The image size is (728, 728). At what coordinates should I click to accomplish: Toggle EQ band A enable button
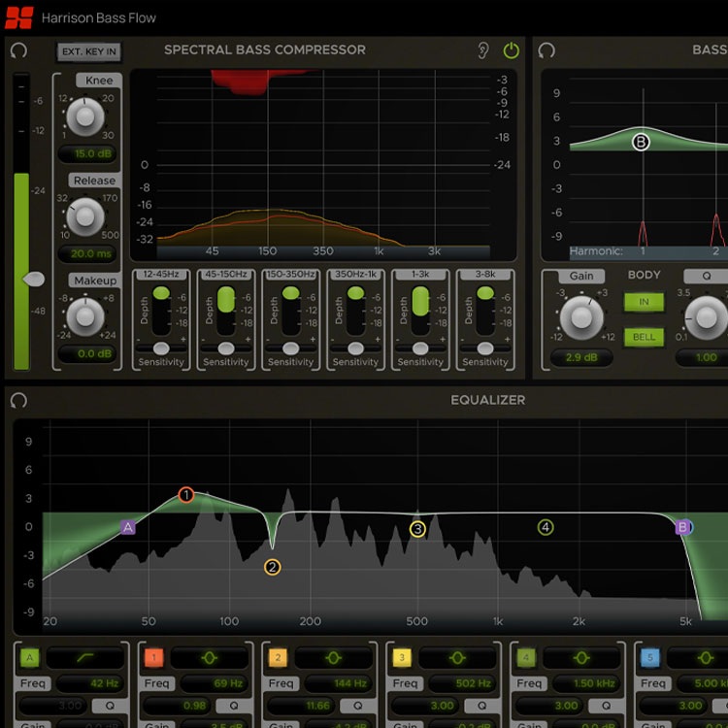30,657
